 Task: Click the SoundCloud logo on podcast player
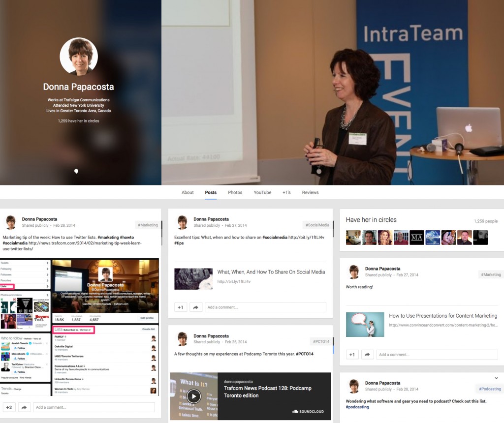[x=308, y=411]
